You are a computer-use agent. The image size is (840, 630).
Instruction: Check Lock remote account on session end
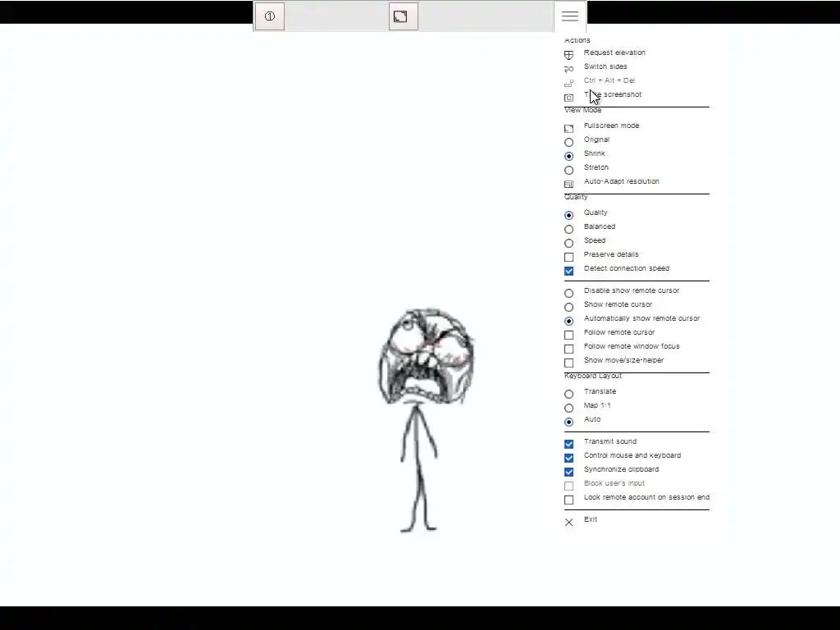point(569,500)
